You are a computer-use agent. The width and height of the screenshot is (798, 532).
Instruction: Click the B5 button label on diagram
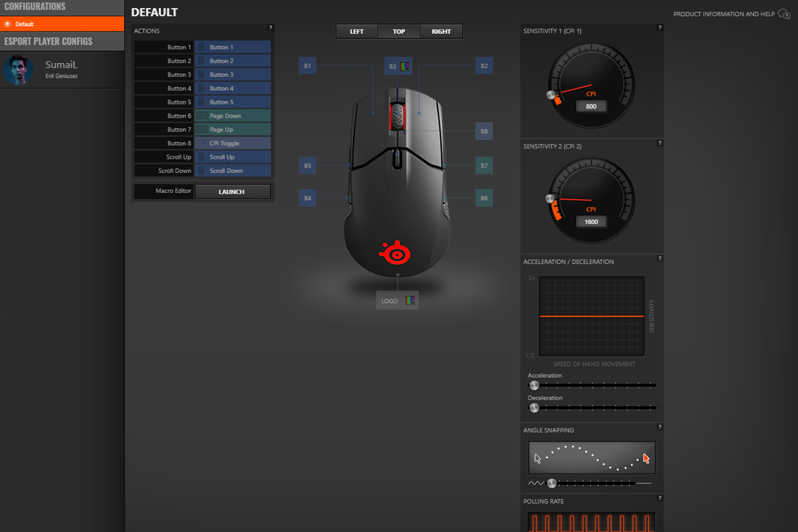click(x=307, y=166)
